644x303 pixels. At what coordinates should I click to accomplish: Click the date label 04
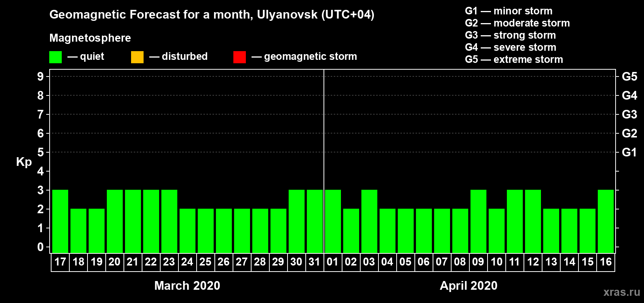387,262
